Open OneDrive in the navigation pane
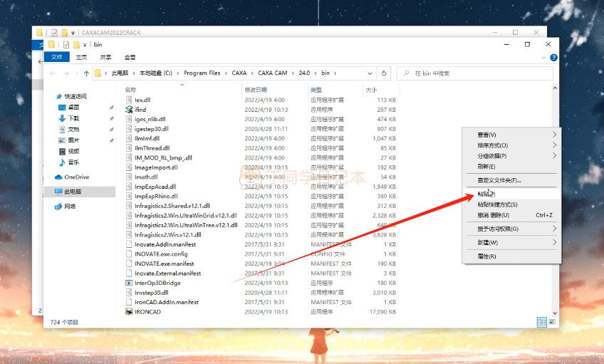 pyautogui.click(x=76, y=177)
